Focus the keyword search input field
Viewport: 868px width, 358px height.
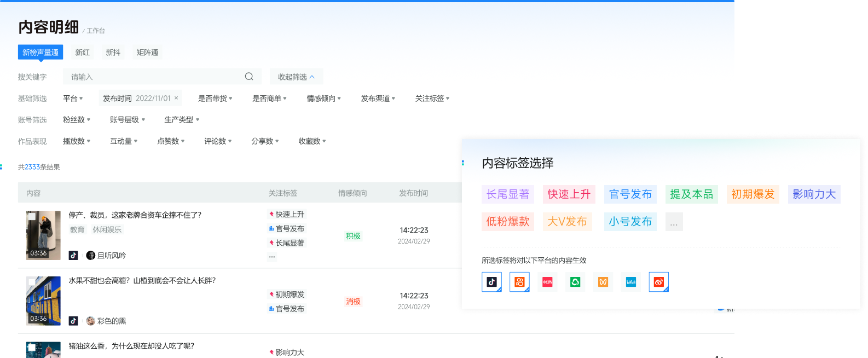162,77
